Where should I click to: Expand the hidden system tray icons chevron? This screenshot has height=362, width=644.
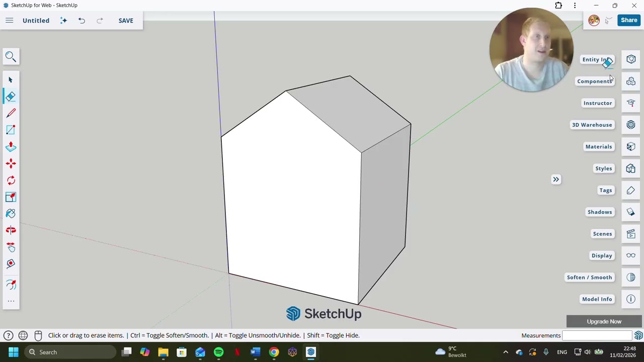tap(506, 352)
